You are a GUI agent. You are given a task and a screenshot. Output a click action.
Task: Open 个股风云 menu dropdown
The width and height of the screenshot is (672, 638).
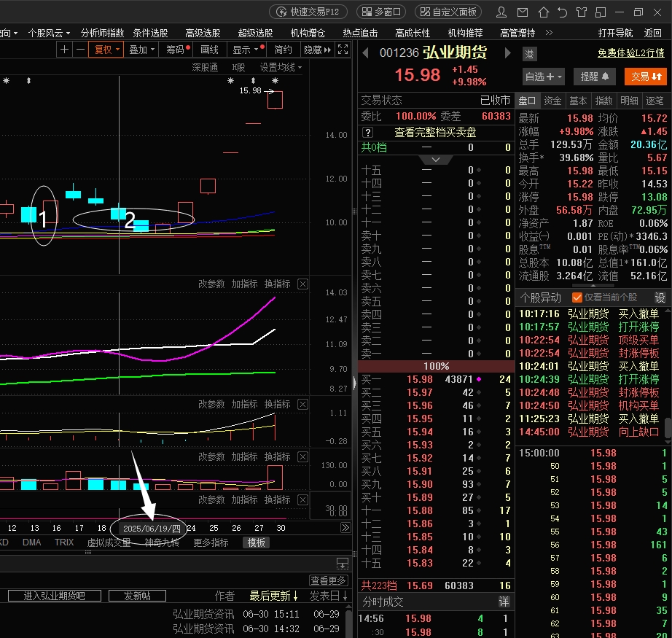[49, 33]
